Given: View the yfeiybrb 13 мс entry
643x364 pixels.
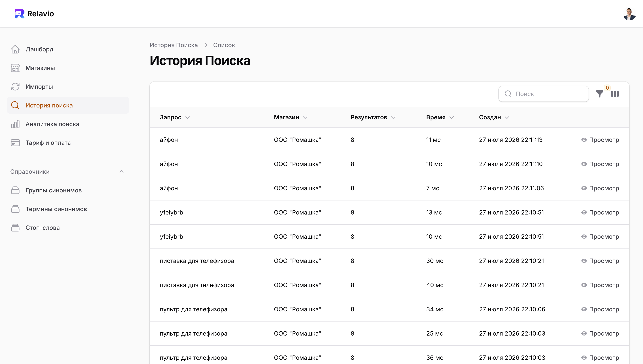Looking at the screenshot, I should pos(600,213).
